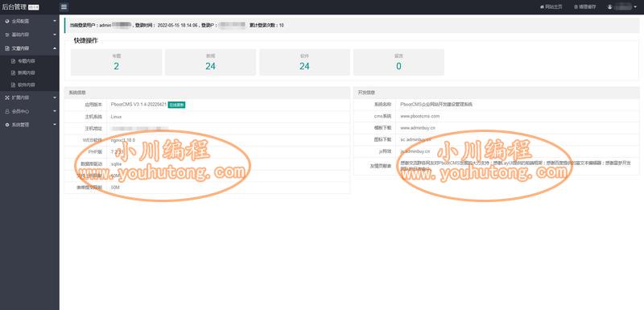Click the login time 2022-05-15 18:14:06
Image resolution: width=644 pixels, height=310 pixels.
tap(177, 26)
